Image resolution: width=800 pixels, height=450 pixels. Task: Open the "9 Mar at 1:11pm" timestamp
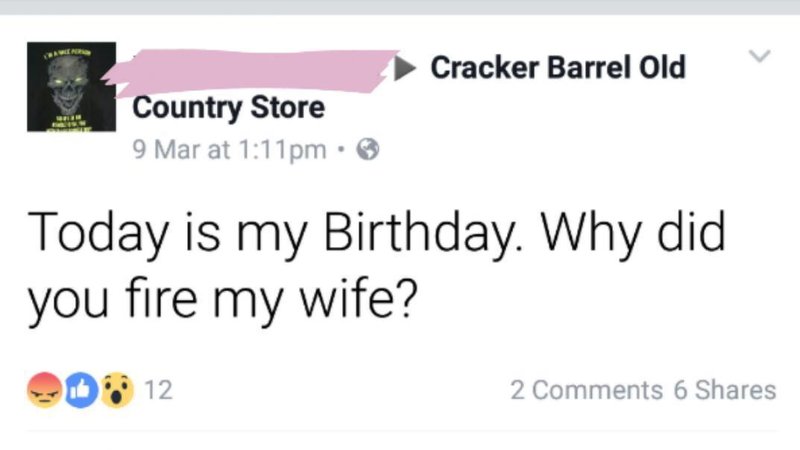pos(230,150)
